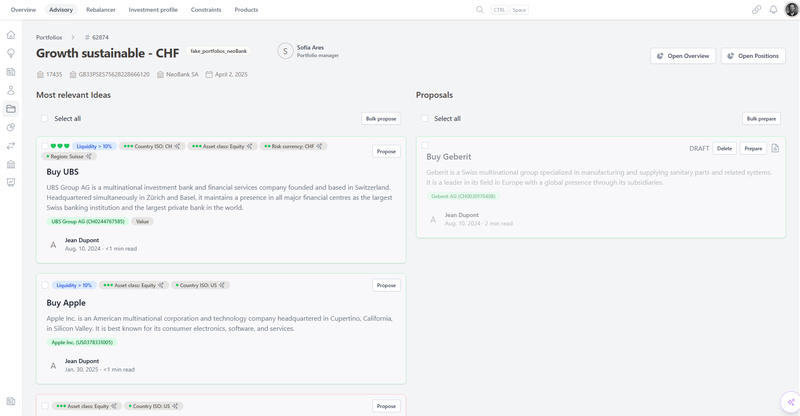Viewport: 800px width, 416px height.
Task: Open the document icon on Buy Geberit proposal
Action: (775, 148)
